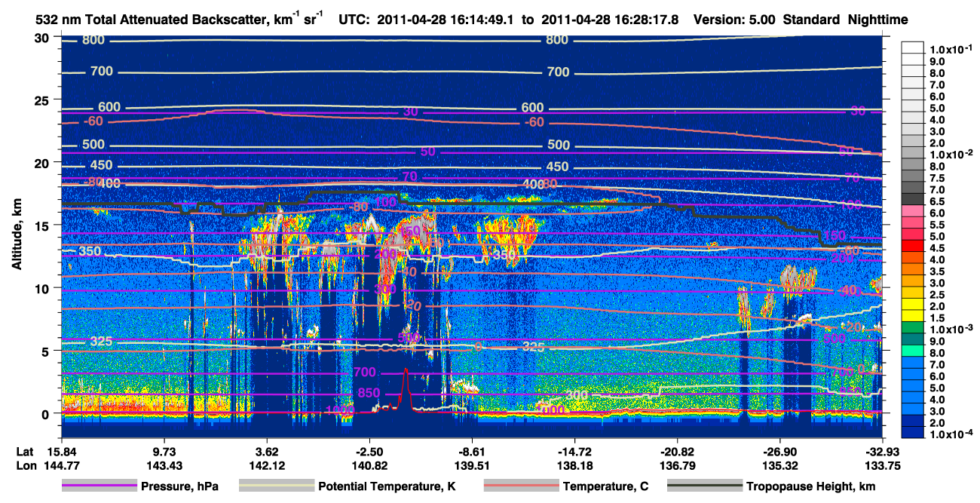Click the longitude value '144.77'
Screen dimensions: 980x503
click(x=62, y=465)
